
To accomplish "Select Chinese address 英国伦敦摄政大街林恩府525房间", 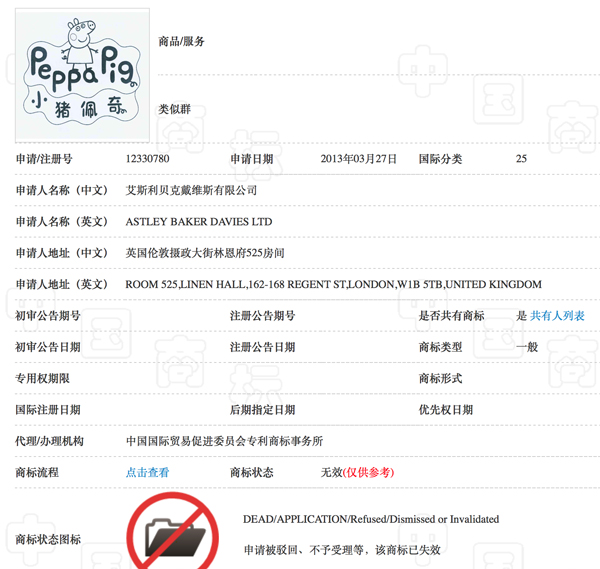I will pyautogui.click(x=205, y=253).
